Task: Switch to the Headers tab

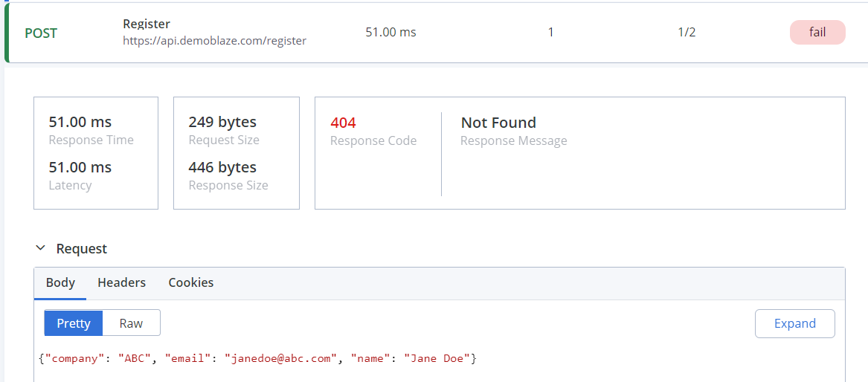Action: coord(122,282)
